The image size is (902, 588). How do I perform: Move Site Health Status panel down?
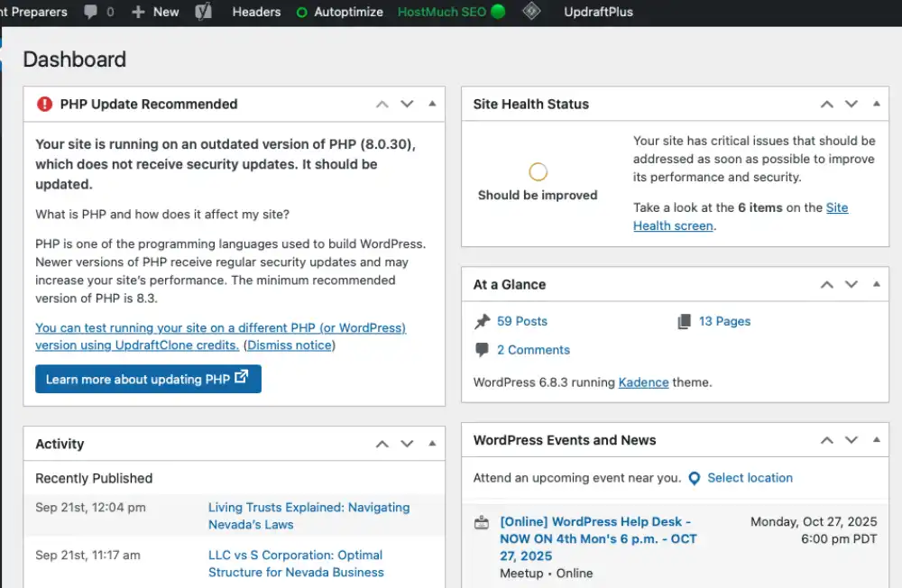click(x=851, y=104)
